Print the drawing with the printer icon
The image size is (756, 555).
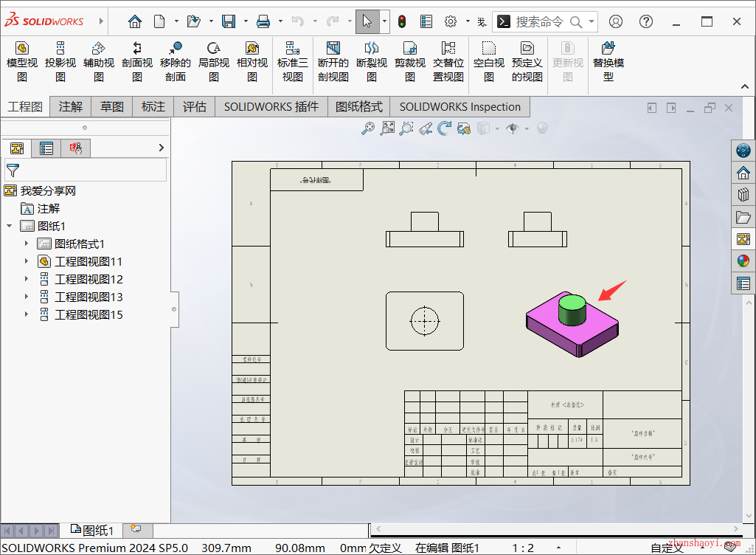click(x=263, y=21)
